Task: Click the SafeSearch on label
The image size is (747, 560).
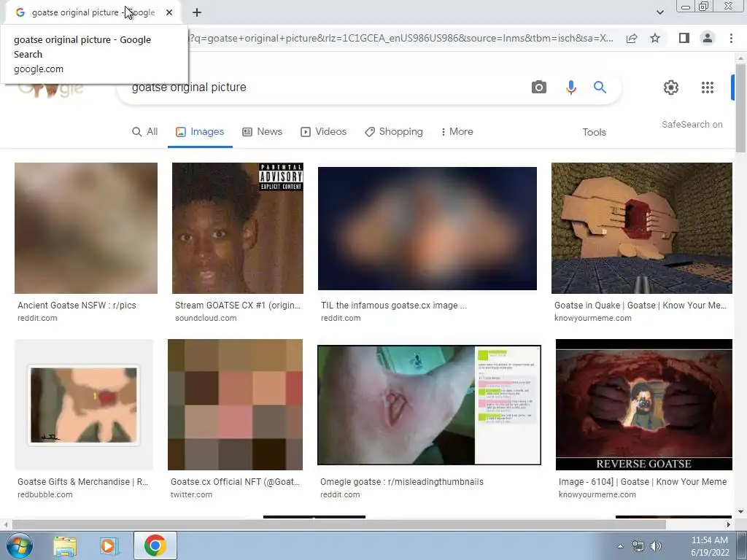Action: 692,124
